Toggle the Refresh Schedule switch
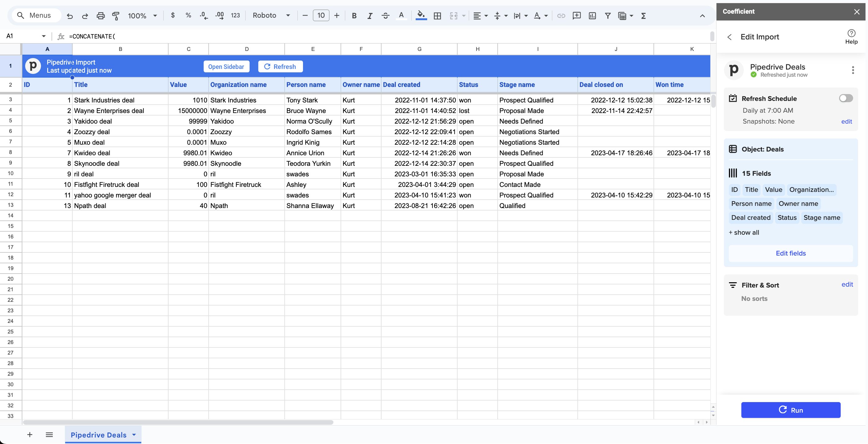The height and width of the screenshot is (444, 868). [846, 98]
